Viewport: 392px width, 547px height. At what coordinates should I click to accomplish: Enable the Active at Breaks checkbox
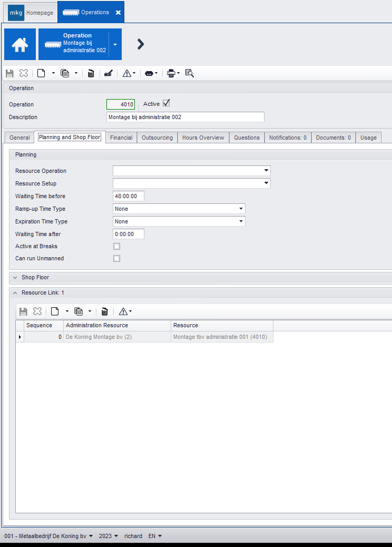pos(117,246)
